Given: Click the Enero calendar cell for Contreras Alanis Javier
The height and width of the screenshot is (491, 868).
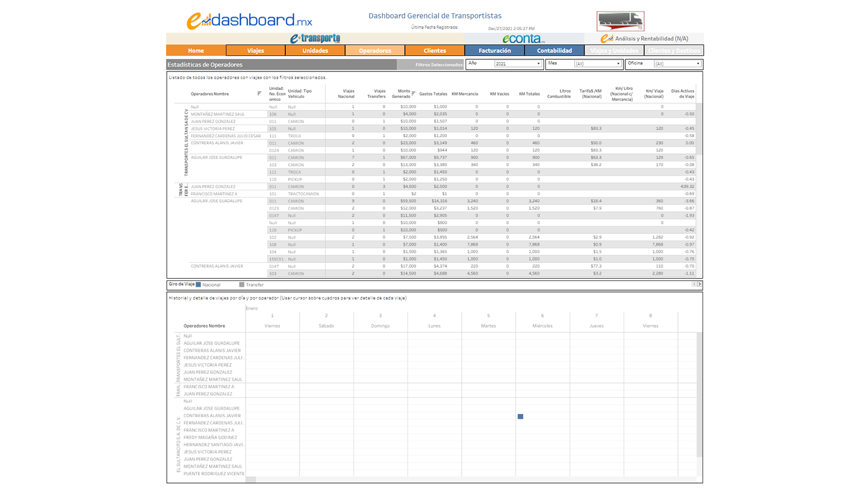Looking at the screenshot, I should (520, 416).
